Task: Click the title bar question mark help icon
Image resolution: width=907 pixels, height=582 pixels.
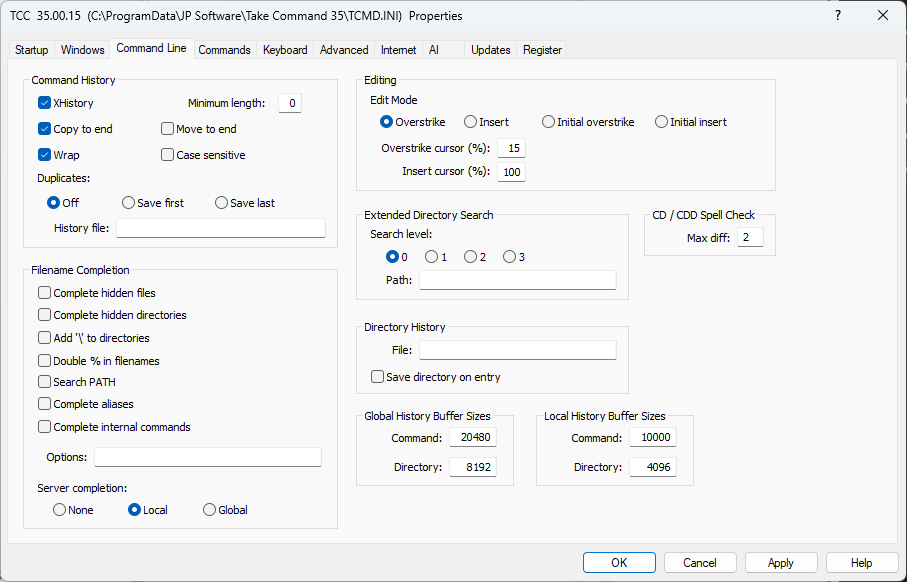Action: tap(838, 16)
